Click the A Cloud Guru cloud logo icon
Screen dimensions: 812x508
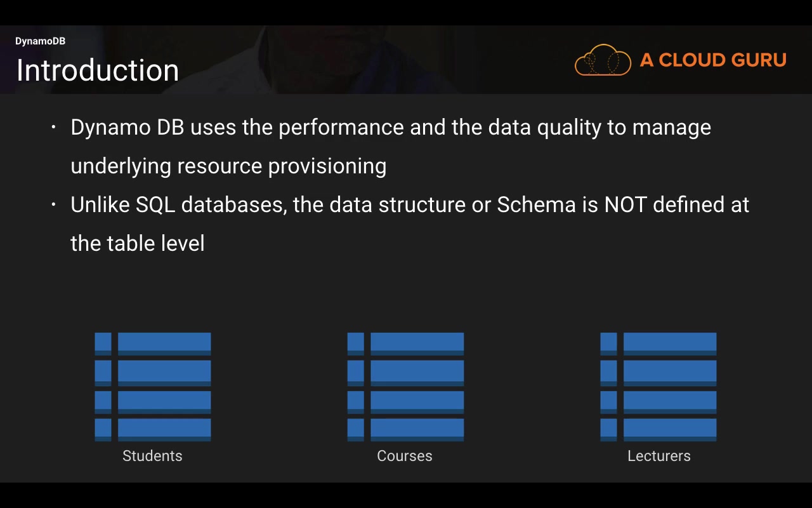point(603,60)
